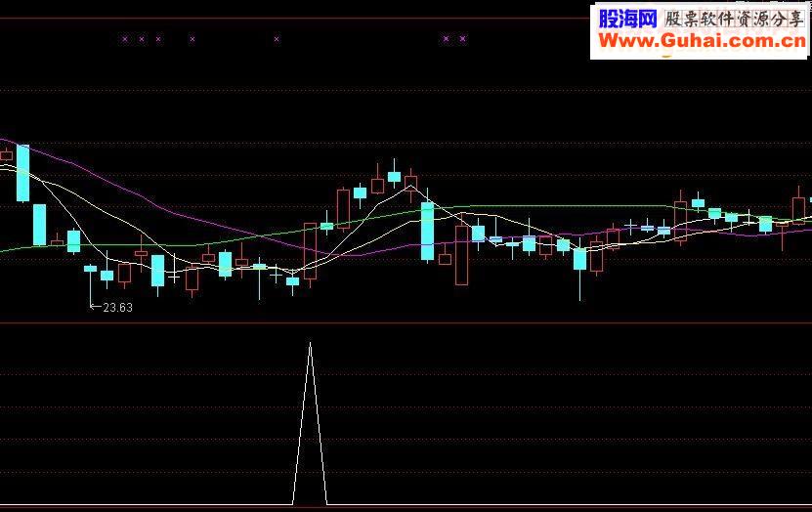Viewport: 812px width, 512px height.
Task: Select the red candle directly above the indicator spike
Action: (x=310, y=251)
